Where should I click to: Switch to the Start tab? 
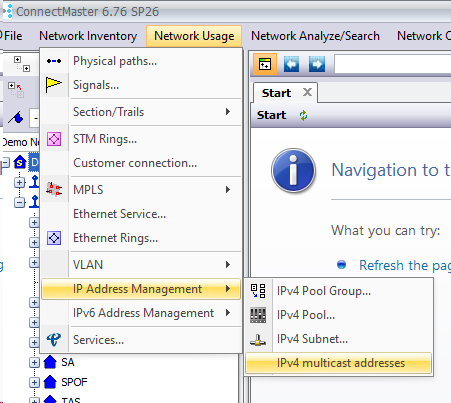276,93
